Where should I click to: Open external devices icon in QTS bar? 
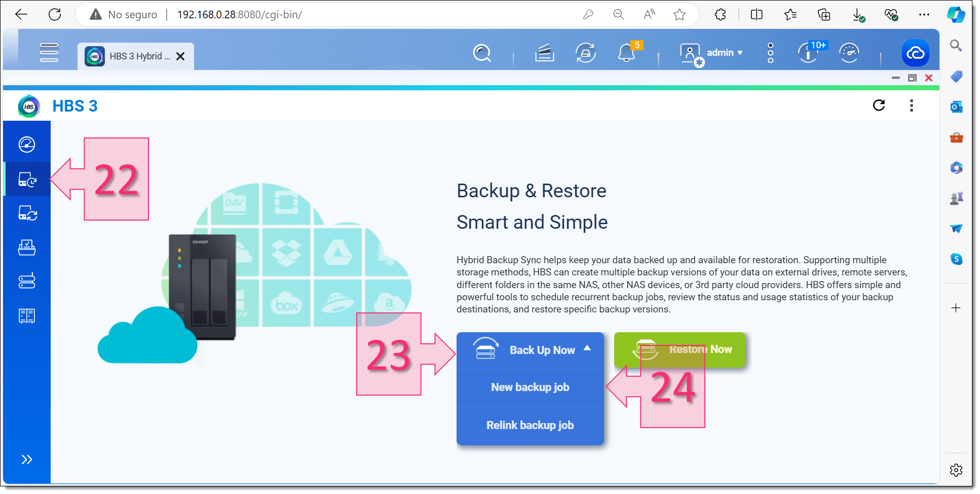(x=585, y=53)
